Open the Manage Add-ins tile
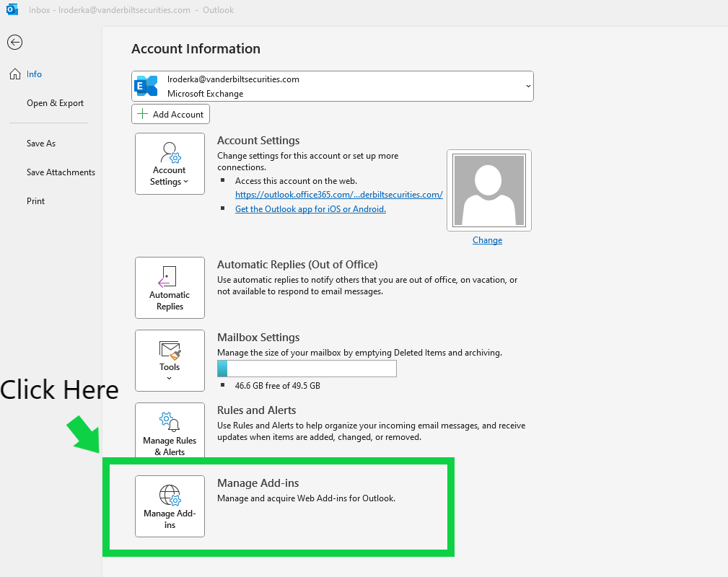728x577 pixels. point(170,506)
